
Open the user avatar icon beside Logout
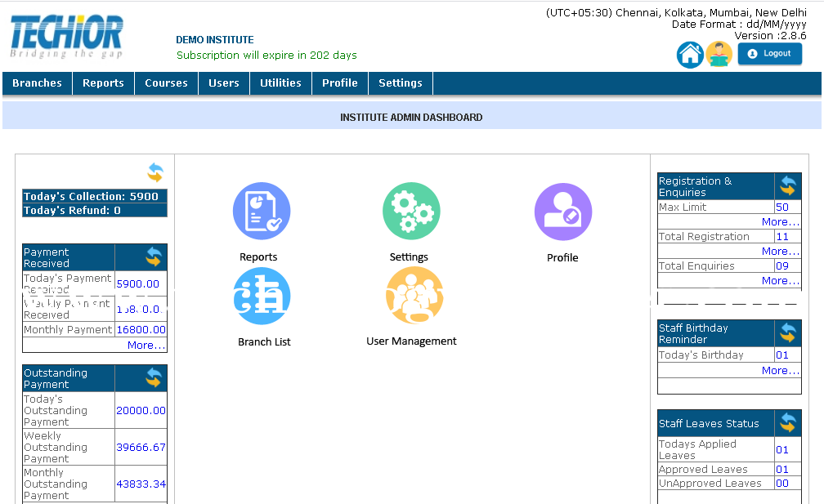click(719, 55)
